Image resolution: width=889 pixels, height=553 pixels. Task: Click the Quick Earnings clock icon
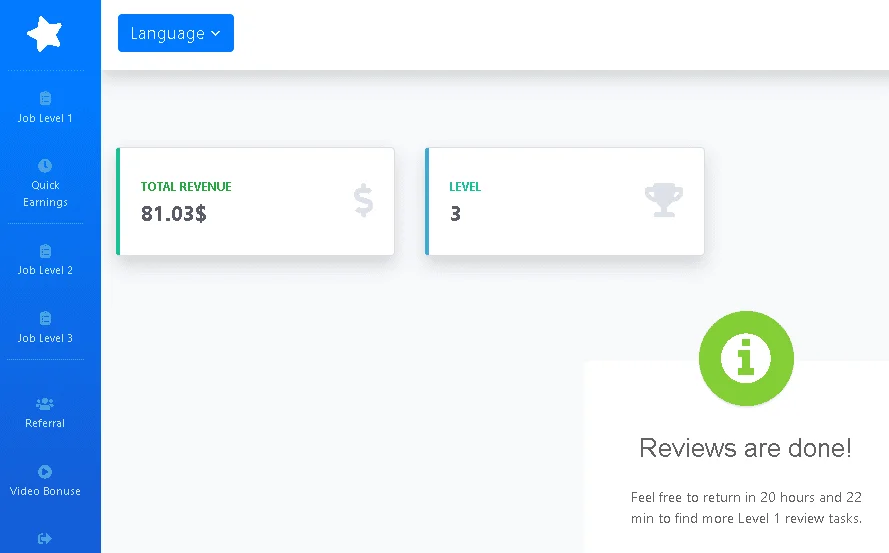point(45,166)
